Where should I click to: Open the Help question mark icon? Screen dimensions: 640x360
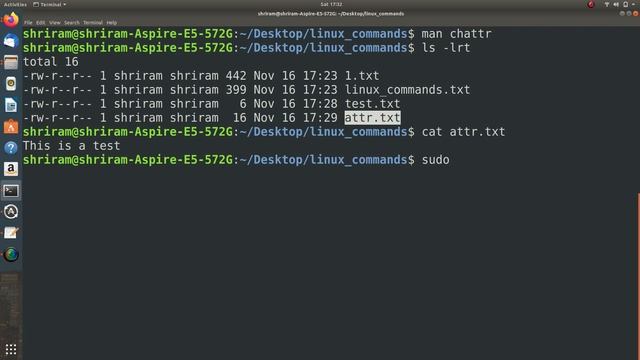[x=11, y=148]
